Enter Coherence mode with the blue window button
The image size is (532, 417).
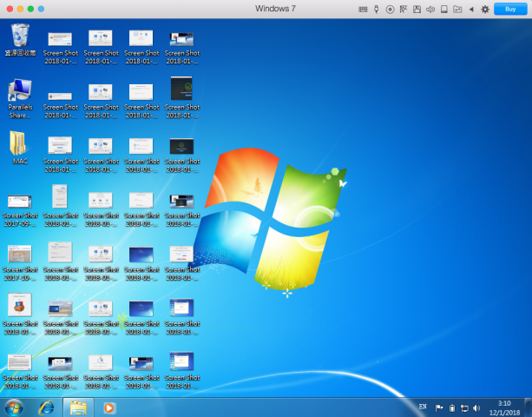(x=41, y=9)
